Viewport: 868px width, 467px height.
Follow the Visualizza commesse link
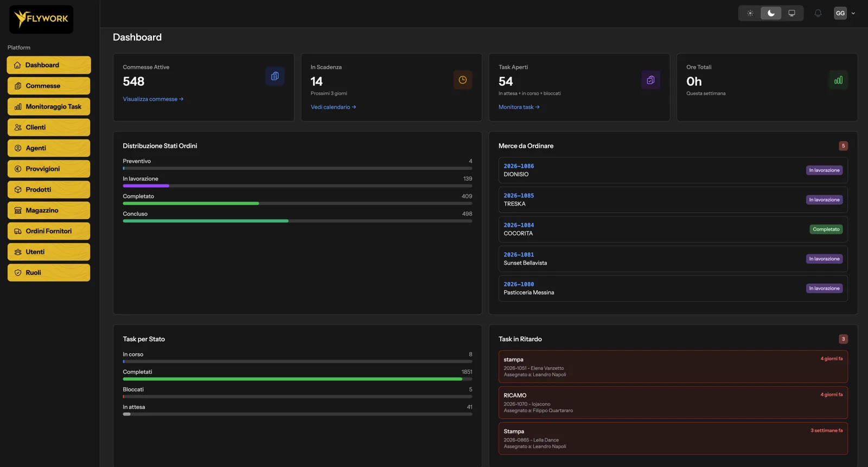pyautogui.click(x=153, y=99)
